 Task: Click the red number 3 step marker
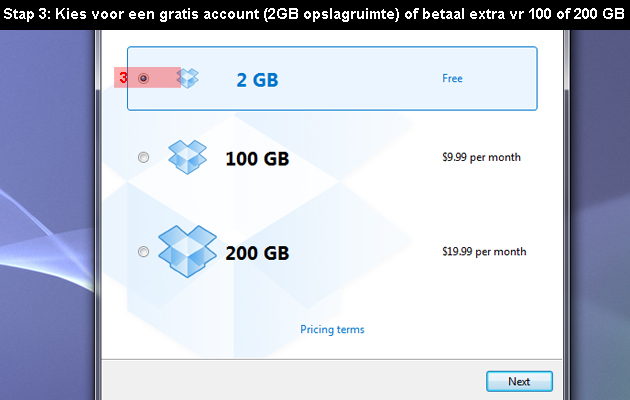coord(123,78)
